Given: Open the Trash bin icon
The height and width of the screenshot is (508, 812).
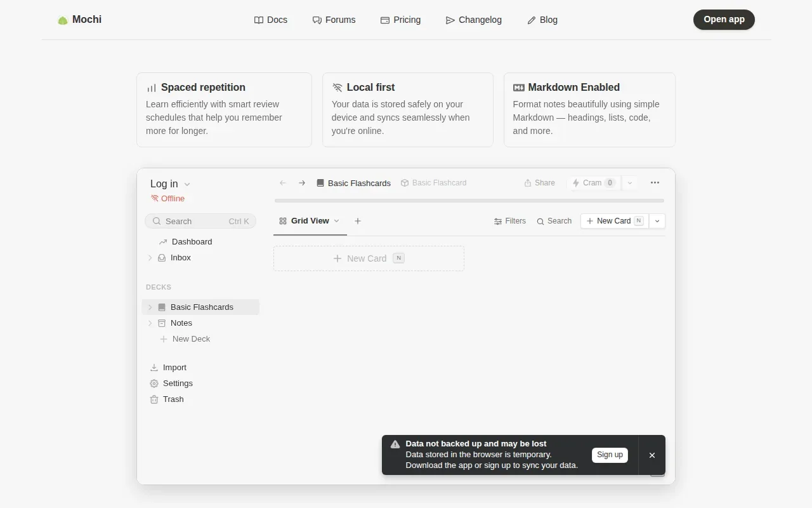Looking at the screenshot, I should (x=154, y=399).
